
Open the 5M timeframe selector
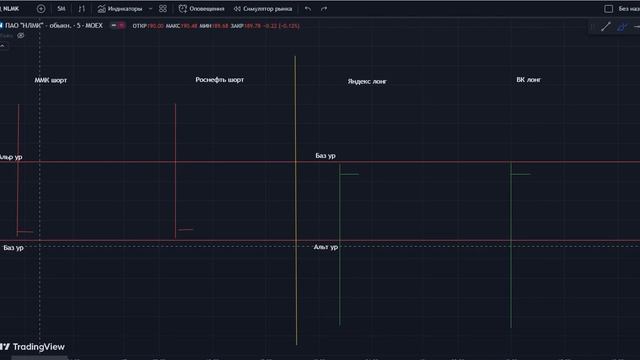pyautogui.click(x=61, y=9)
